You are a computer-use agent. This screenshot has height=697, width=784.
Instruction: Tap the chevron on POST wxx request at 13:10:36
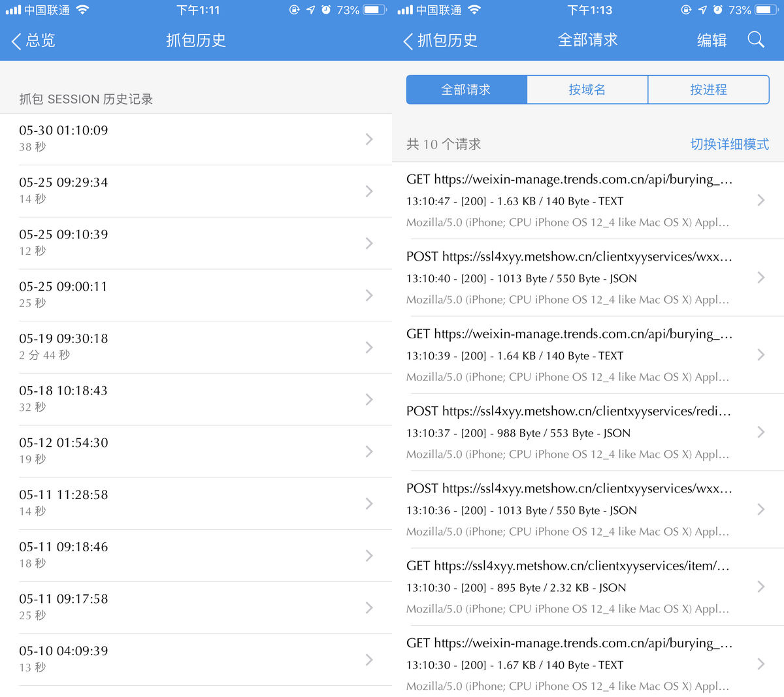tap(760, 509)
